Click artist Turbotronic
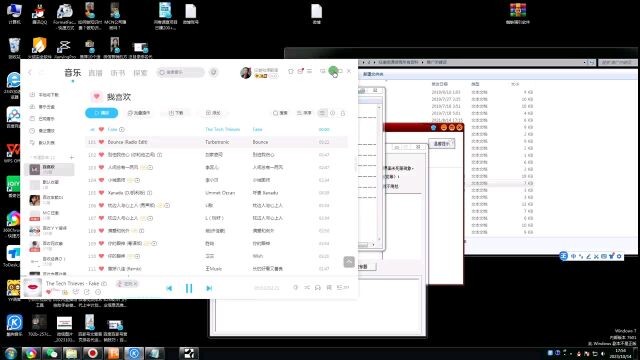 coord(217,142)
